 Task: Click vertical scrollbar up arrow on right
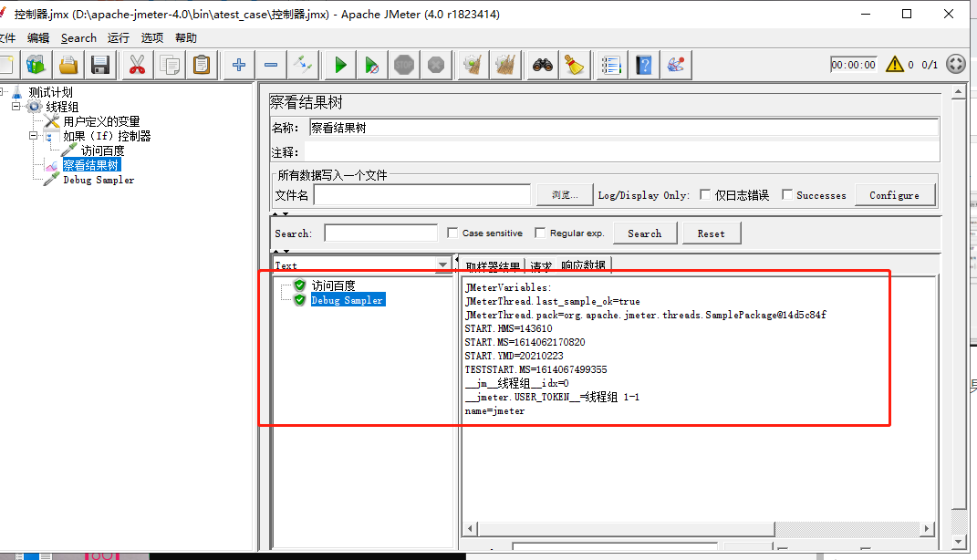[x=959, y=92]
